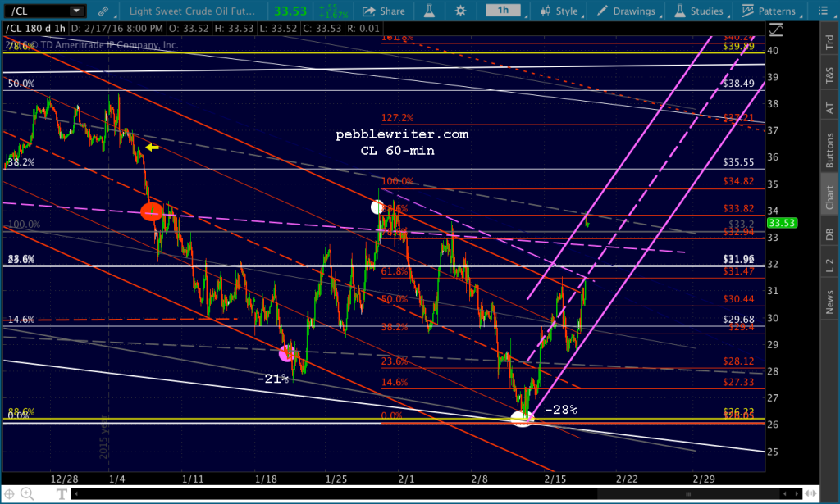Open the 1h timeframe selector
The image size is (840, 504).
pos(503,10)
